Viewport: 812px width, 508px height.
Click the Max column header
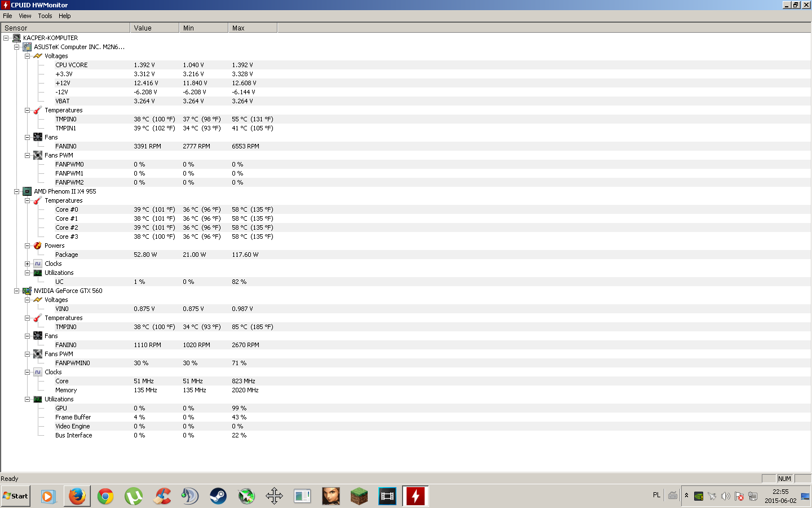(x=253, y=28)
